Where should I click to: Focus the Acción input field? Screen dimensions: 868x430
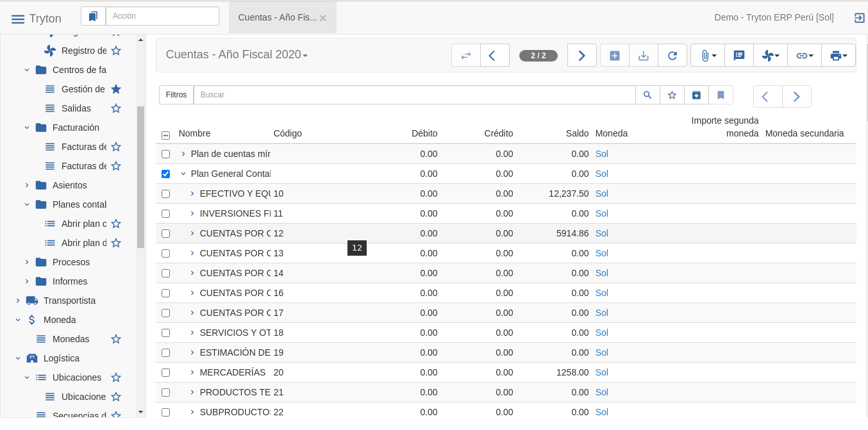[x=162, y=16]
